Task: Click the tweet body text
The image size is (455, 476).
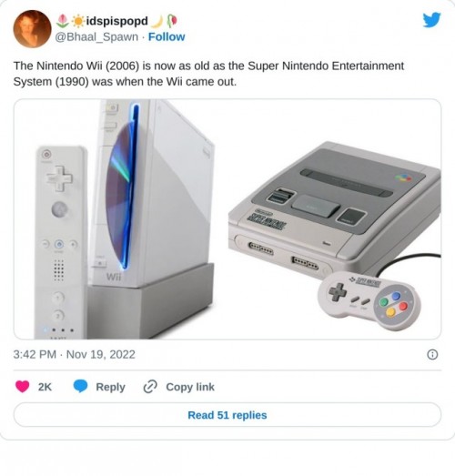Action: 208,74
